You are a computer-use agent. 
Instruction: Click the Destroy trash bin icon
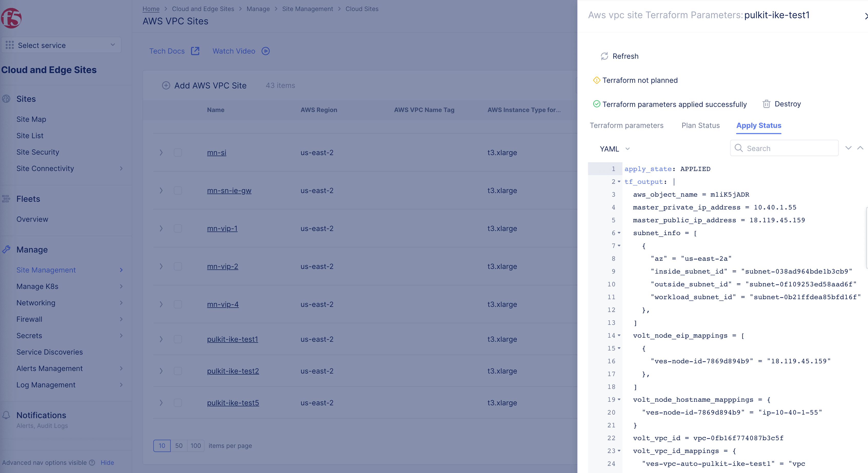[x=766, y=104]
